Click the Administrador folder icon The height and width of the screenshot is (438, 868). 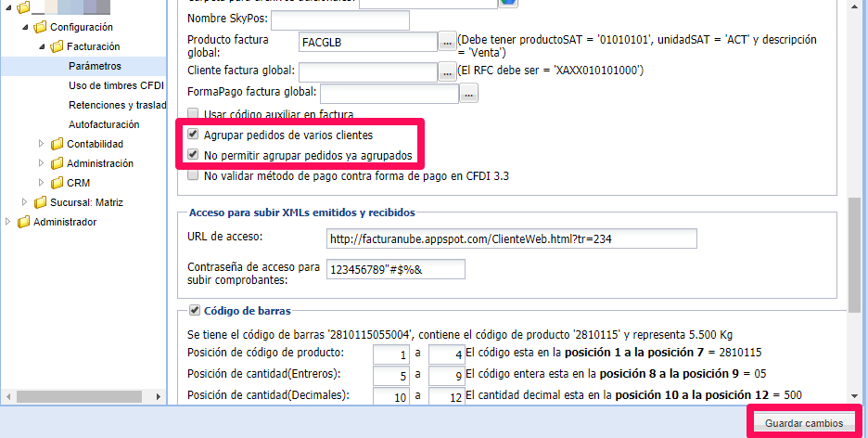pyautogui.click(x=24, y=222)
